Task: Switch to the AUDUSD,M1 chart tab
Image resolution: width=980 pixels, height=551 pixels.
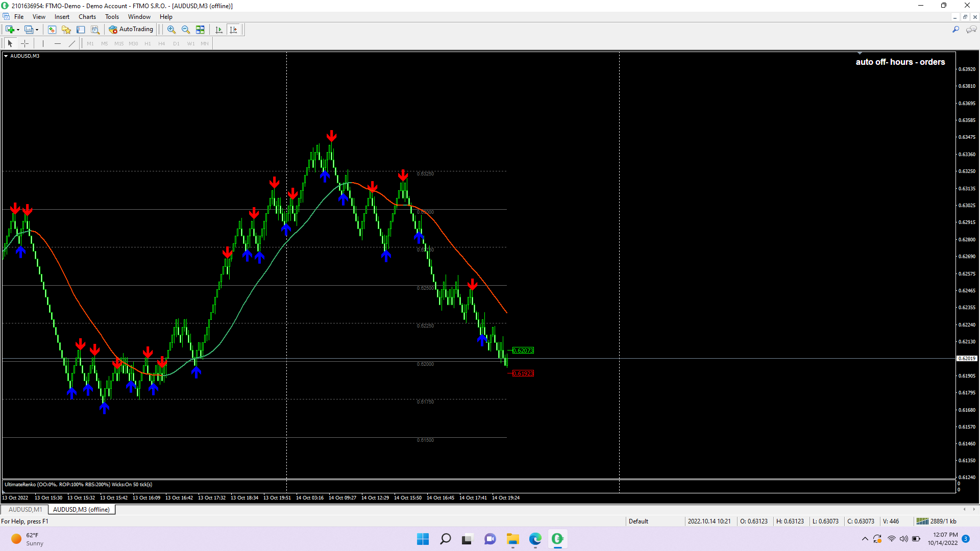Action: (x=25, y=510)
